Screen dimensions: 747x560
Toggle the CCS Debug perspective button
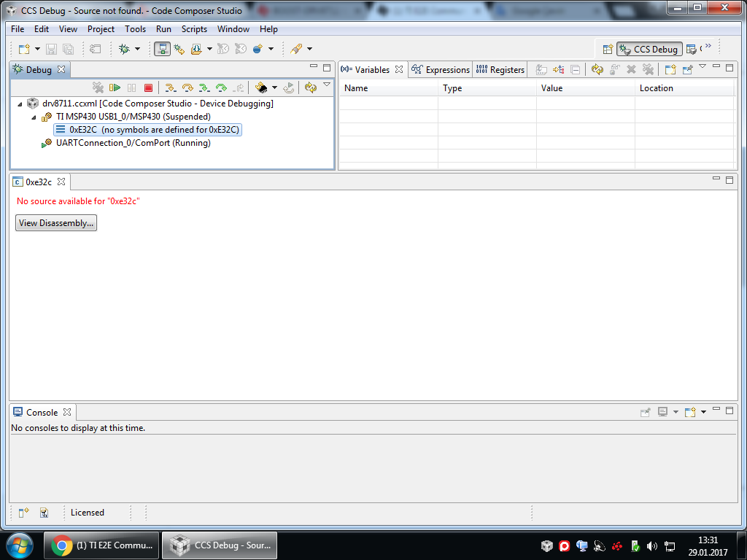coord(649,49)
